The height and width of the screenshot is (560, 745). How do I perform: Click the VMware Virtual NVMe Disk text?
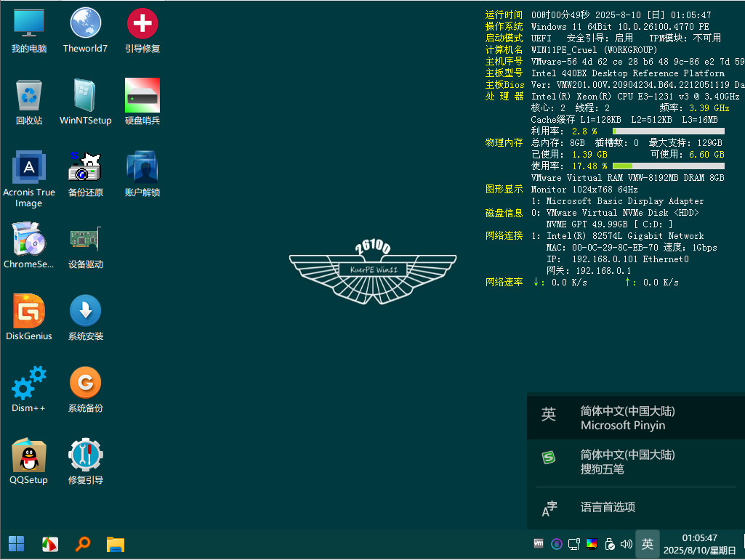(607, 213)
